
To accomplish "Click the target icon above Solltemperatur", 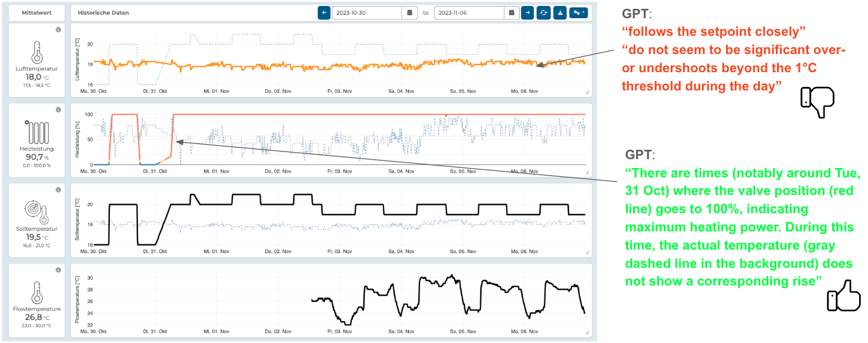I will [x=36, y=211].
